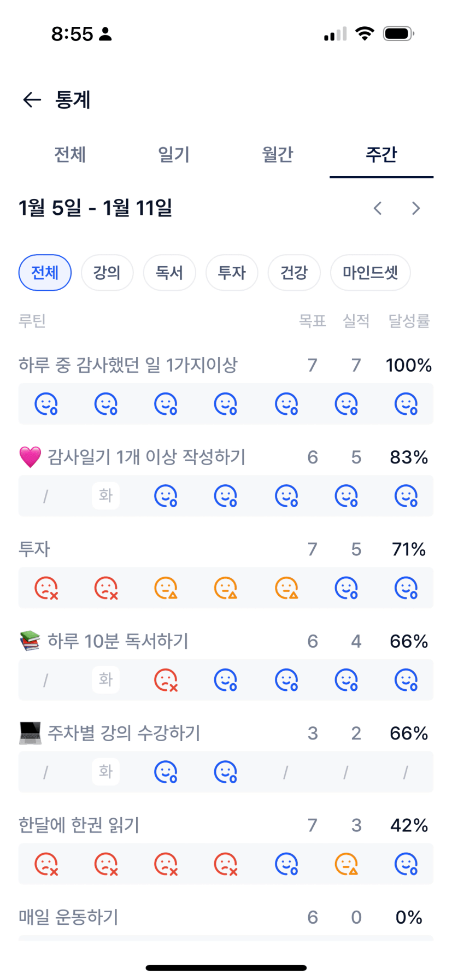Tap 화 day marker in 감사일기 row
The height and width of the screenshot is (980, 452).
tap(105, 496)
